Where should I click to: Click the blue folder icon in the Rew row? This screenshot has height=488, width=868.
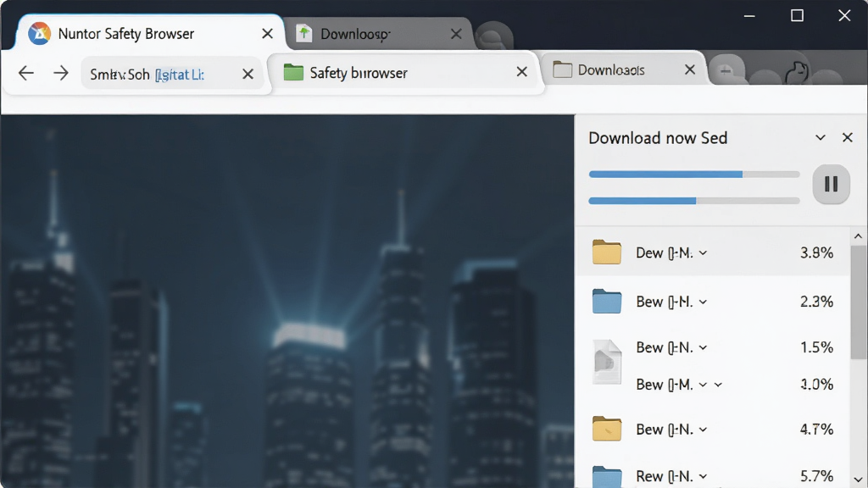point(607,476)
